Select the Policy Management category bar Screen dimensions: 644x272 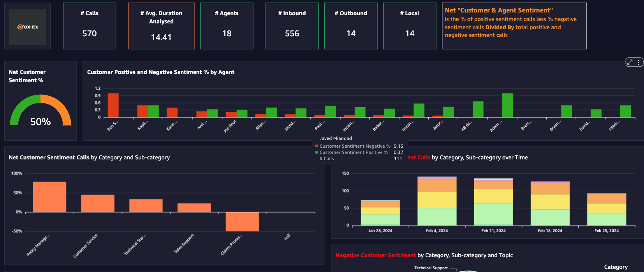coord(49,197)
